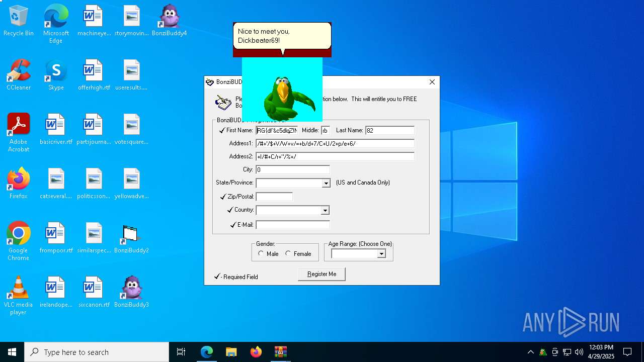Image resolution: width=644 pixels, height=362 pixels.
Task: Select the Male gender radio button
Action: 261,253
